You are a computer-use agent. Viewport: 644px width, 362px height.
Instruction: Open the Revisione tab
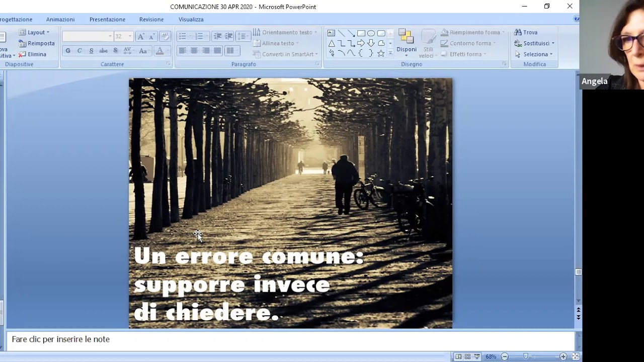coord(151,19)
